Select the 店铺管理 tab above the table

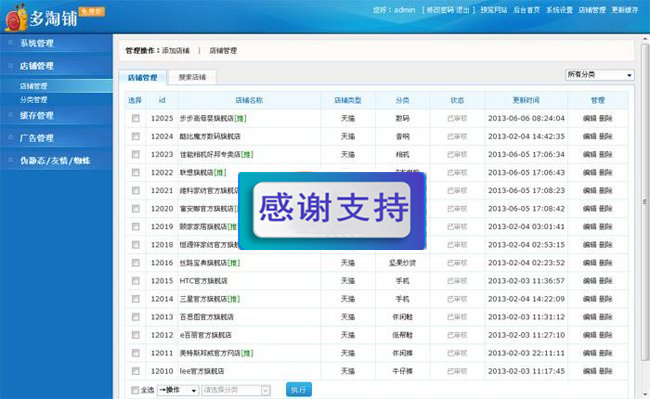tap(142, 77)
